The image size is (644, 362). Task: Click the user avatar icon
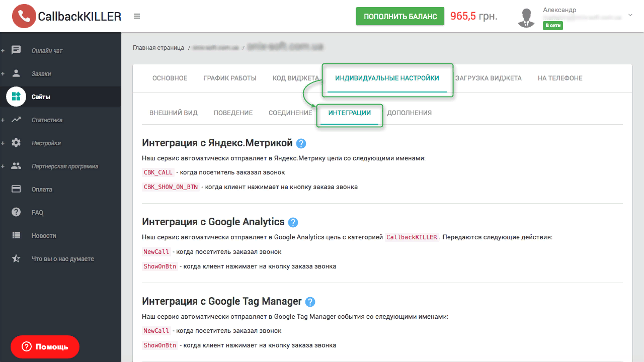(526, 18)
